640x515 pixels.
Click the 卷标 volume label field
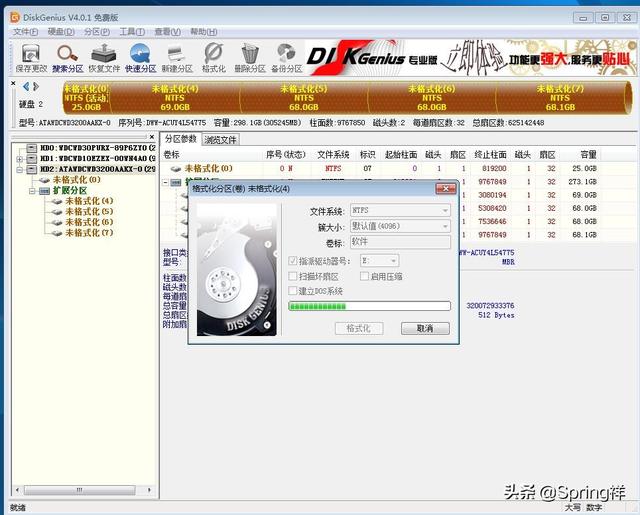[400, 242]
